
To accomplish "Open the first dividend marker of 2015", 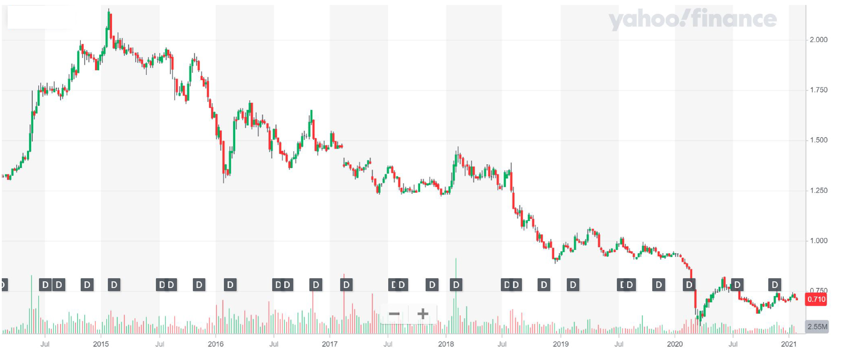I will [114, 285].
